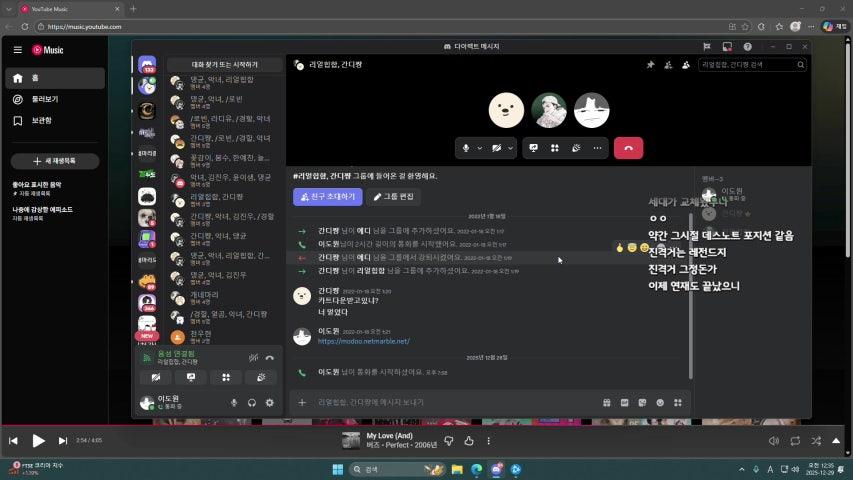Dislike the song My Love

tap(449, 441)
